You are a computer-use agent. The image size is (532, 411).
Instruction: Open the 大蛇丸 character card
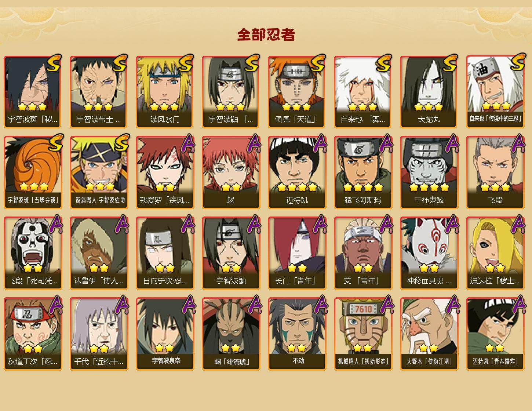(429, 92)
